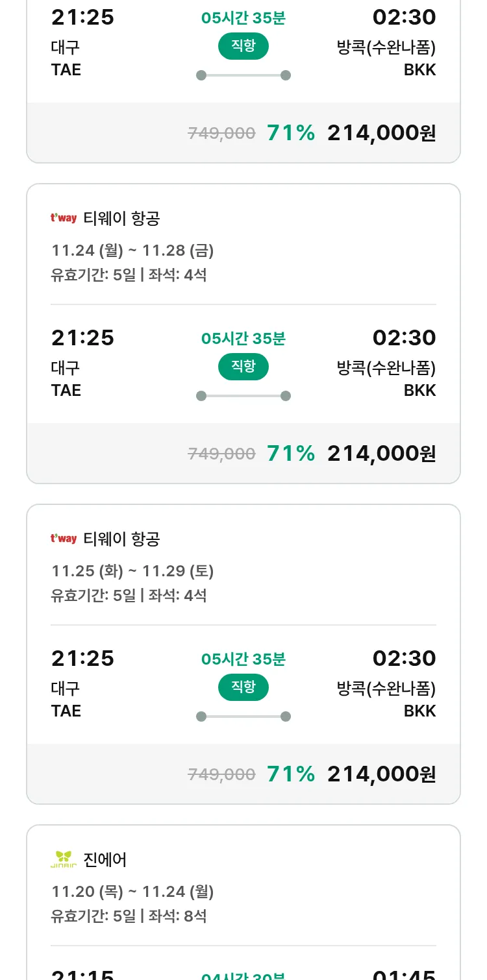Click the route line on the 11.25~11.29 flight
Viewport: 487px width, 980px height.
[x=243, y=717]
